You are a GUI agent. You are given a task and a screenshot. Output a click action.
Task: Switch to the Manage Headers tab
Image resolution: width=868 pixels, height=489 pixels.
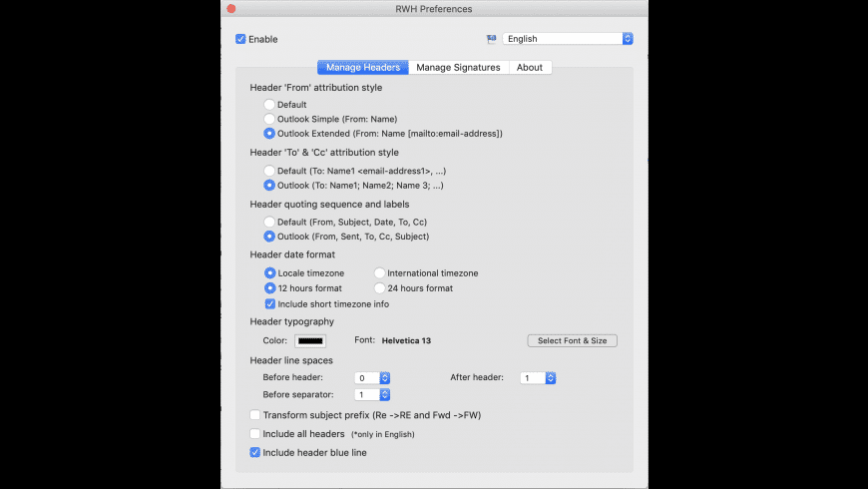[362, 67]
